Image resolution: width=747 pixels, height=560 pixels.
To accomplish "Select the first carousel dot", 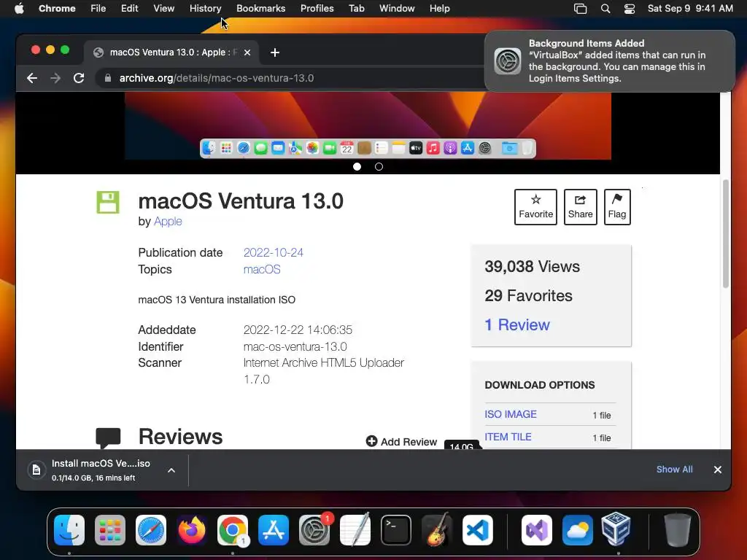I will pyautogui.click(x=357, y=167).
